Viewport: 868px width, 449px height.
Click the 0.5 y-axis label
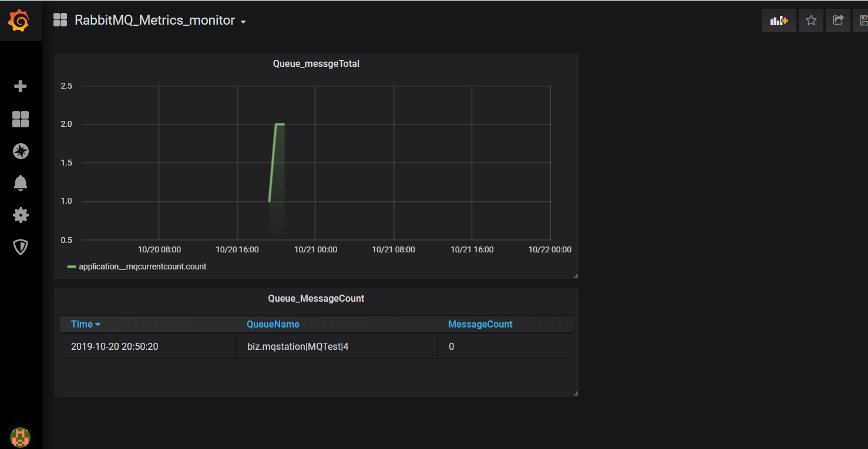66,239
